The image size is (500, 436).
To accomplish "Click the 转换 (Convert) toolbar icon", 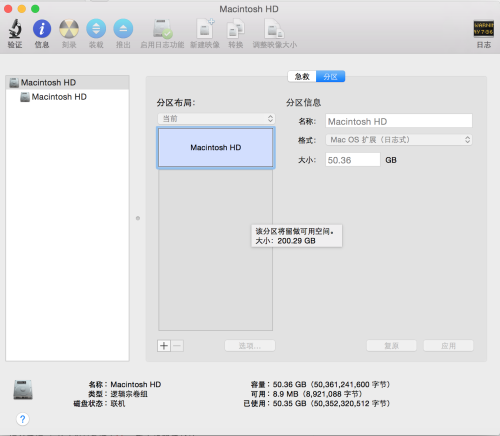I will tap(236, 29).
